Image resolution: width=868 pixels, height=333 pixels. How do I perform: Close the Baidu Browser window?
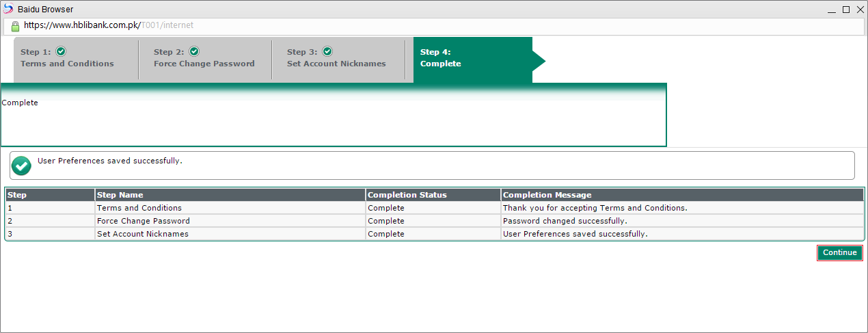(x=859, y=10)
